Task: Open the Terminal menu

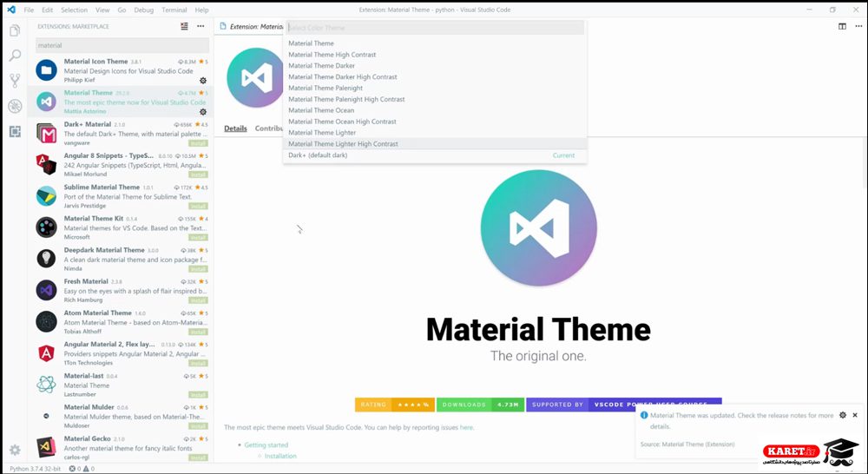Action: coord(174,10)
